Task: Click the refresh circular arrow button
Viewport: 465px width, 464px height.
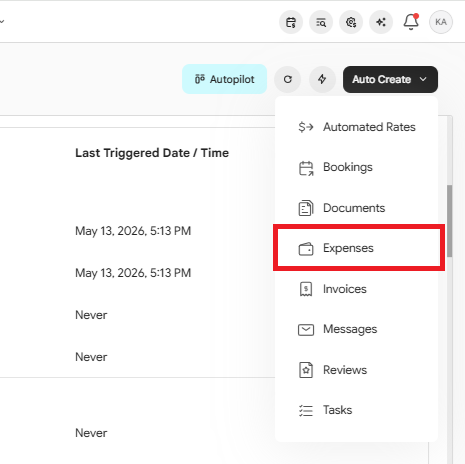Action: (x=288, y=79)
